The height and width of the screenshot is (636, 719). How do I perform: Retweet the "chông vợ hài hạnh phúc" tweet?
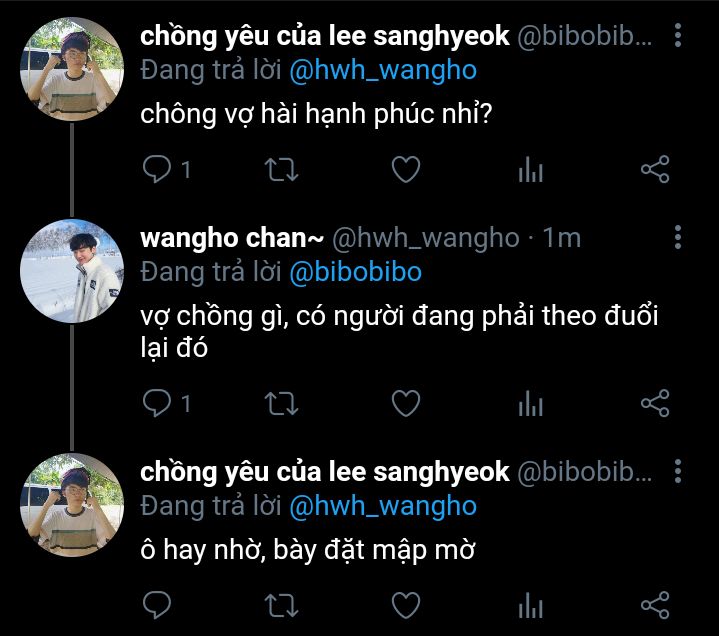pyautogui.click(x=282, y=170)
